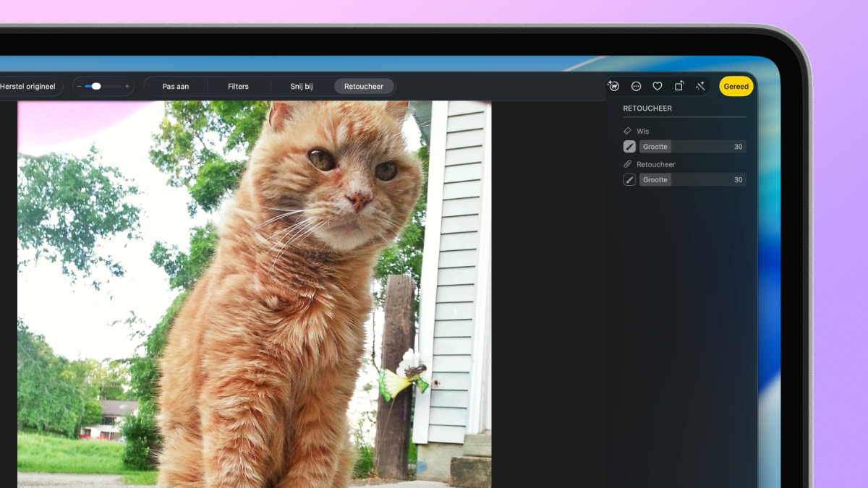The height and width of the screenshot is (488, 868).
Task: Rotate the photo using the rotate icon
Action: coord(678,86)
